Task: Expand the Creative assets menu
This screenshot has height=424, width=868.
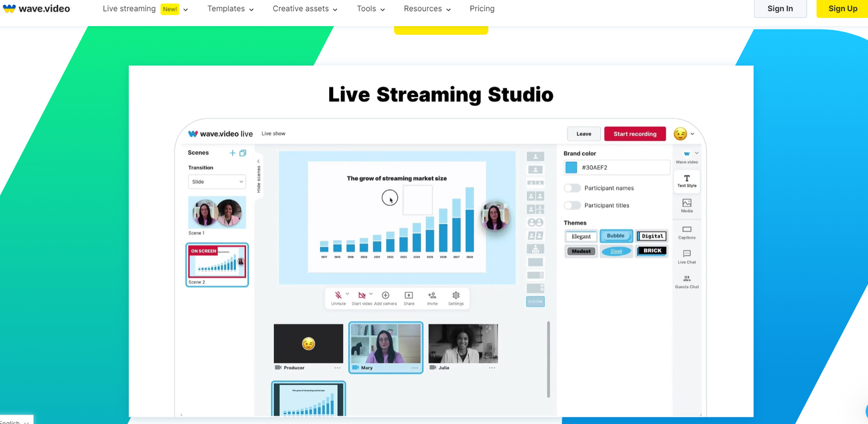Action: tap(305, 9)
